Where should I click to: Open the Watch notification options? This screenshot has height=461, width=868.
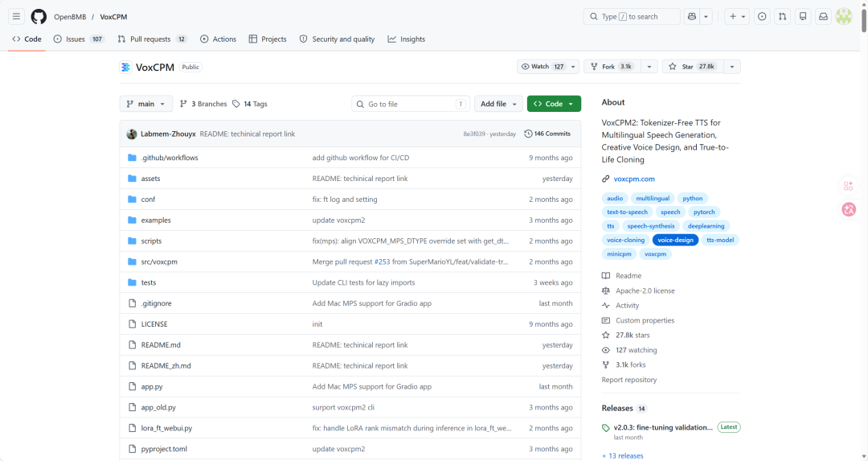coord(548,67)
